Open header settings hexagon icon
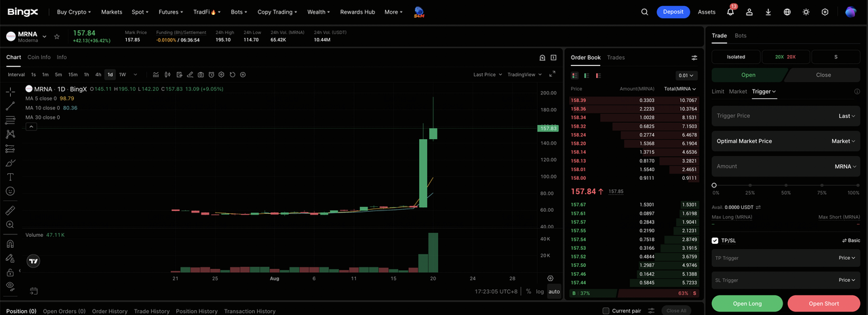This screenshot has width=868, height=315. 825,12
